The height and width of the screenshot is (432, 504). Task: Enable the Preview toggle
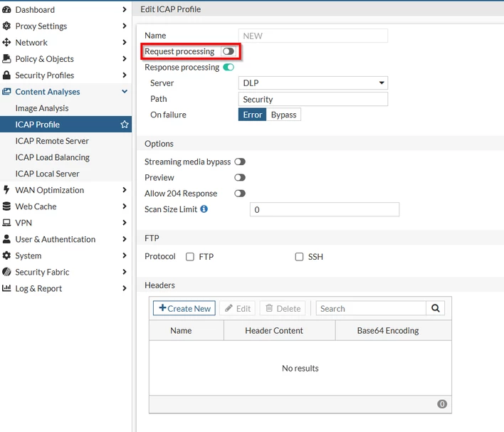[240, 177]
